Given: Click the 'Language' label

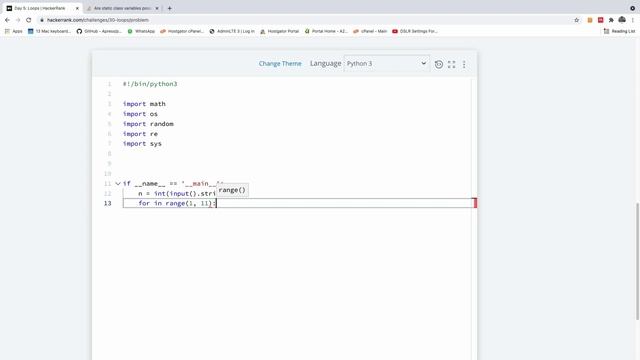Looking at the screenshot, I should 325,63.
